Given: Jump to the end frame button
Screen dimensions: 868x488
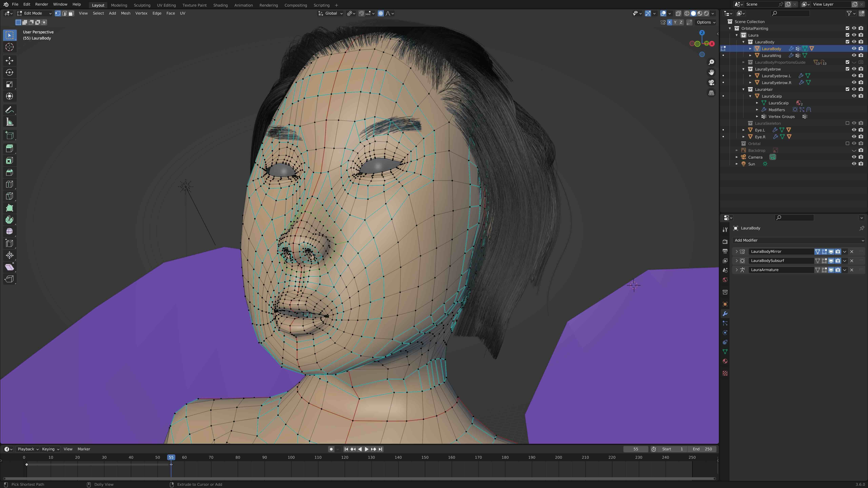Looking at the screenshot, I should click(380, 449).
